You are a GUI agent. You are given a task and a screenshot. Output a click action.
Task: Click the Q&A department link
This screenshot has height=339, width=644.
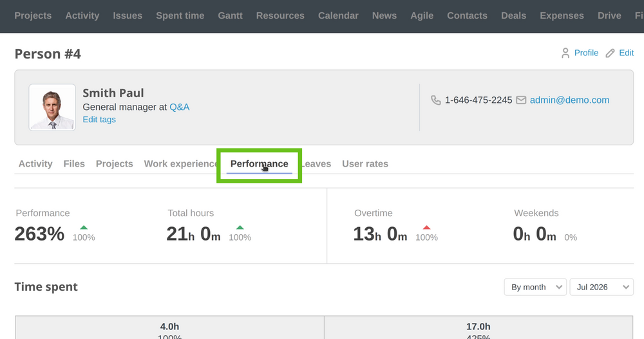[180, 107]
